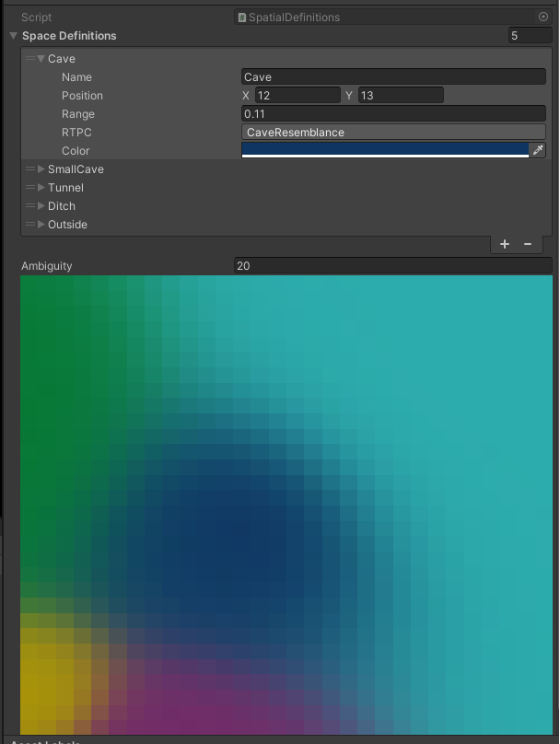The image size is (560, 744).
Task: Expand the Tunnel element
Action: click(41, 188)
